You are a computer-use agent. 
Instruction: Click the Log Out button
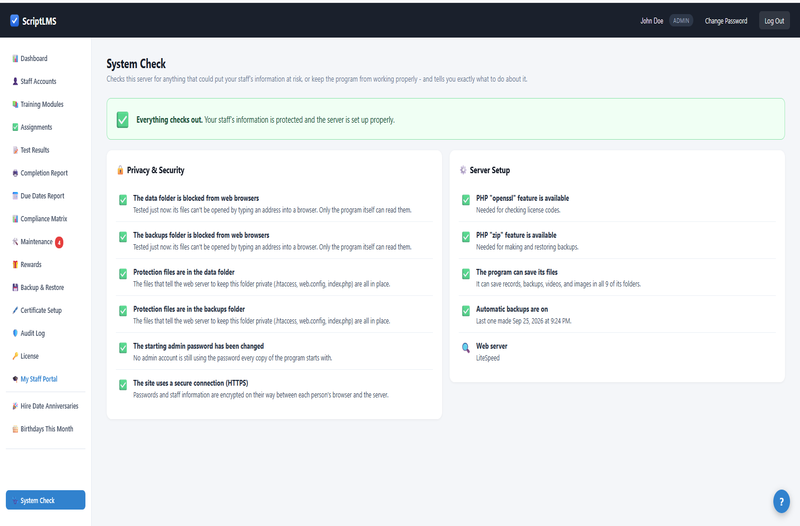[x=774, y=21]
